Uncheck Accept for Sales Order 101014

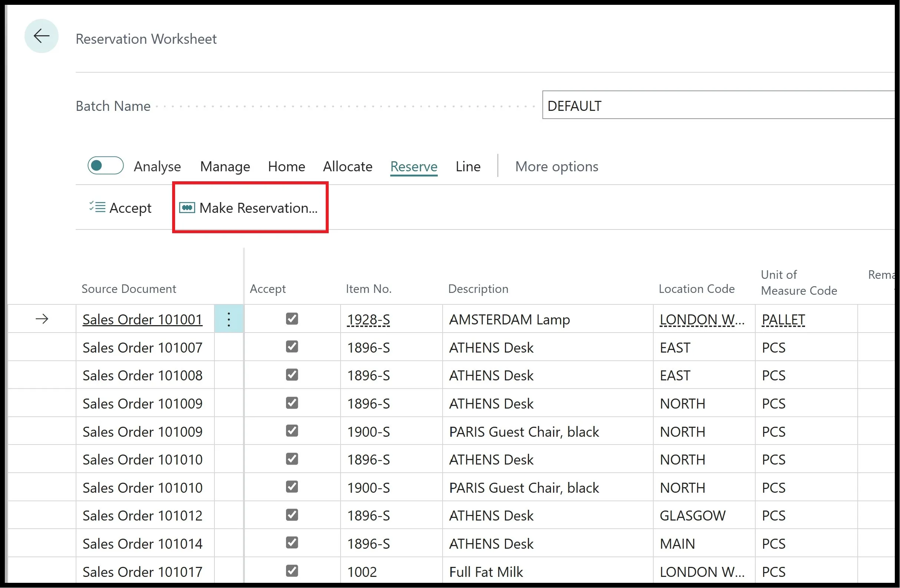pyautogui.click(x=292, y=543)
